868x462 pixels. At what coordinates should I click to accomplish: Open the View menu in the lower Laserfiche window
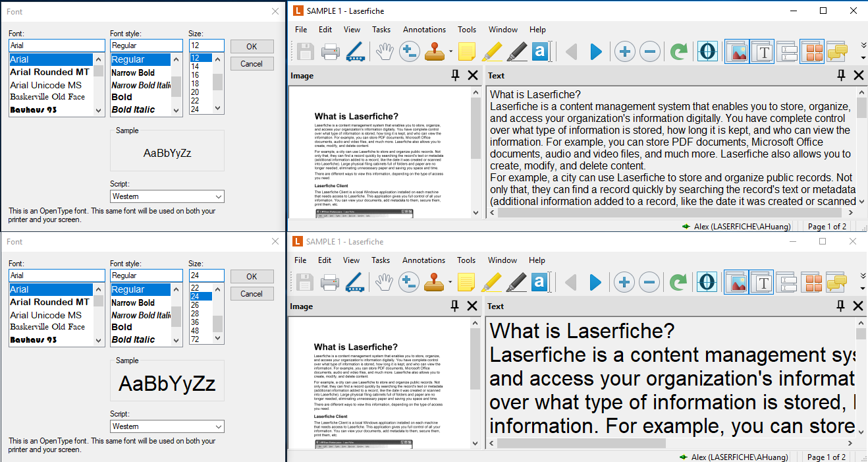pos(352,260)
